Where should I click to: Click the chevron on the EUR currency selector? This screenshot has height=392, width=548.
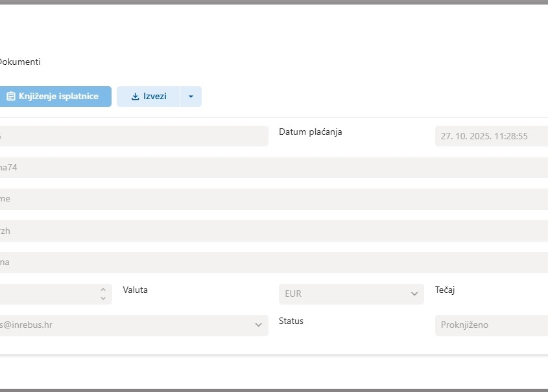point(414,294)
